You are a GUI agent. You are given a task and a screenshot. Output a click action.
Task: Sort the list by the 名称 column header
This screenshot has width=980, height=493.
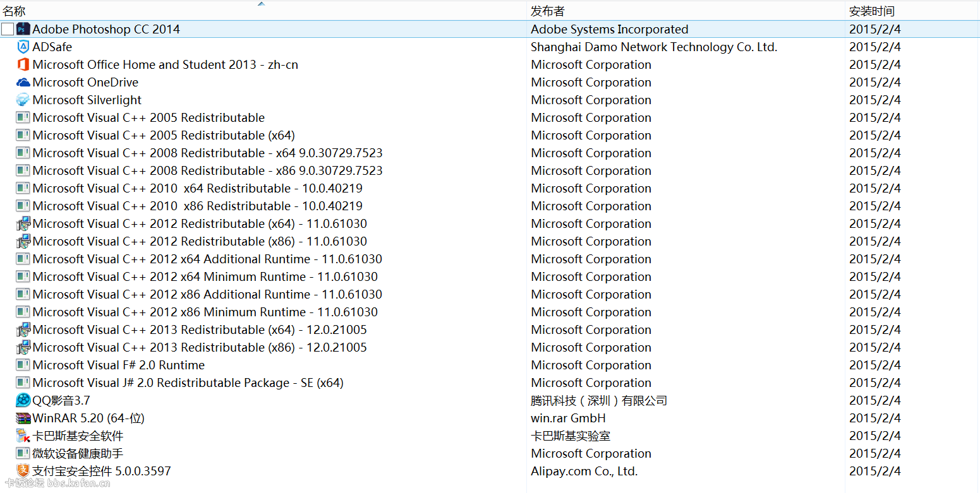(x=14, y=11)
